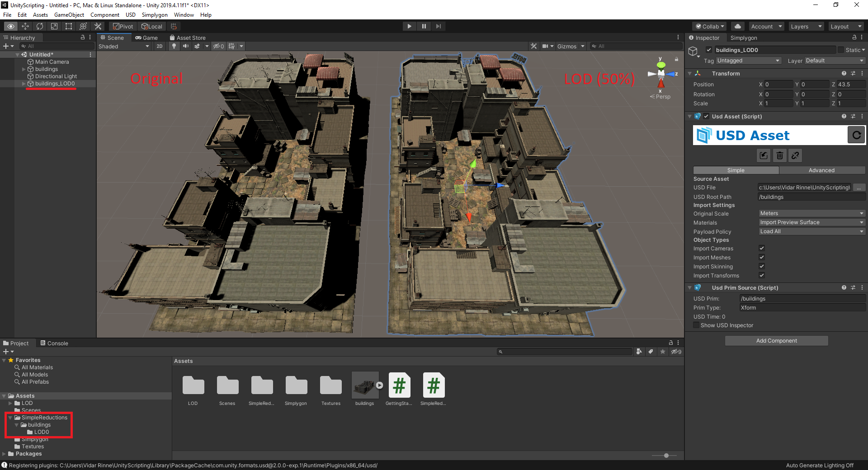Switch to the Game tab
868x470 pixels.
147,38
